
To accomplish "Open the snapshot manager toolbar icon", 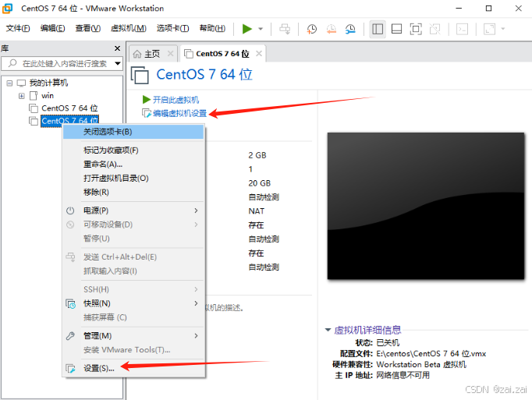I will click(350, 29).
